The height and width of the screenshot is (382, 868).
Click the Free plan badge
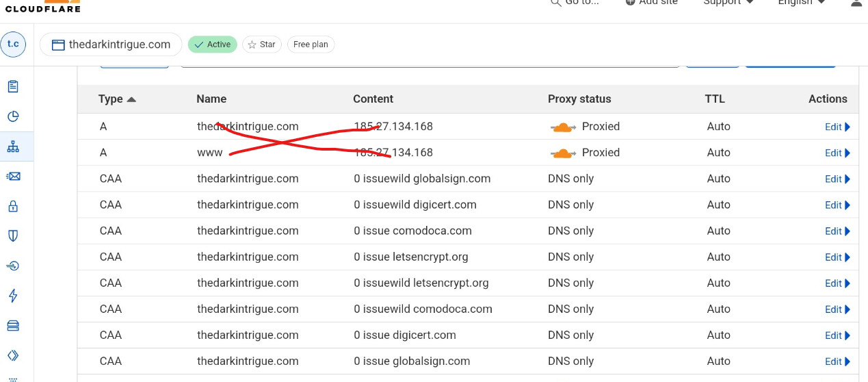[x=311, y=44]
